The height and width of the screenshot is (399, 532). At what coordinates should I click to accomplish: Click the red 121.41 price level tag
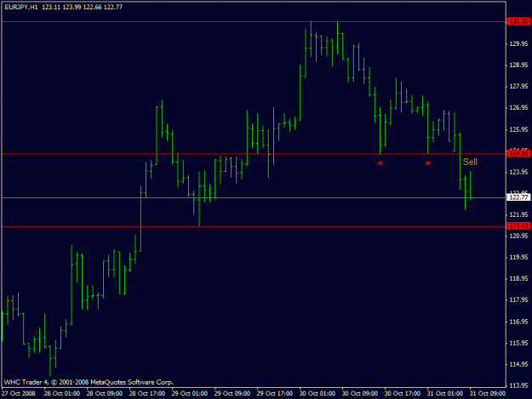(518, 226)
